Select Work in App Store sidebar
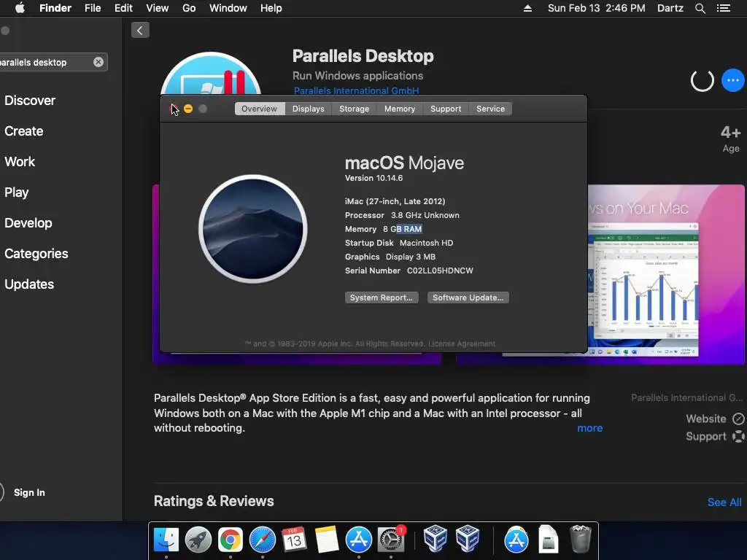Viewport: 747px width, 560px height. pyautogui.click(x=20, y=161)
